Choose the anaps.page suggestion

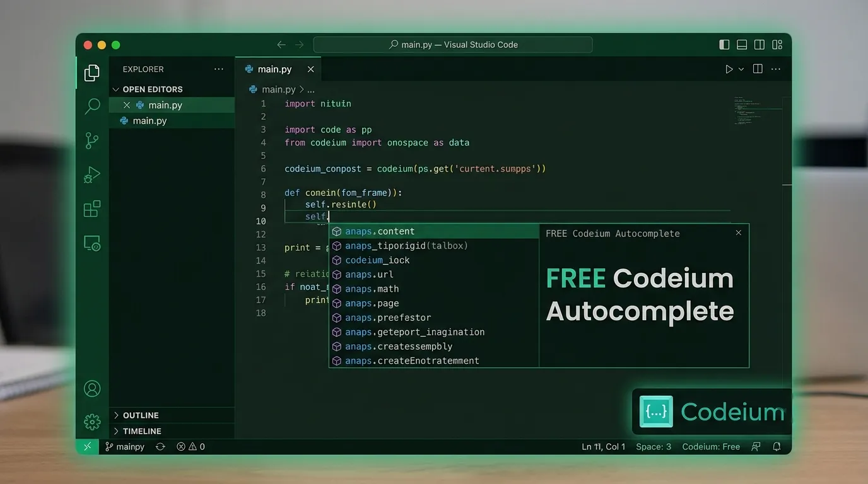pos(434,304)
